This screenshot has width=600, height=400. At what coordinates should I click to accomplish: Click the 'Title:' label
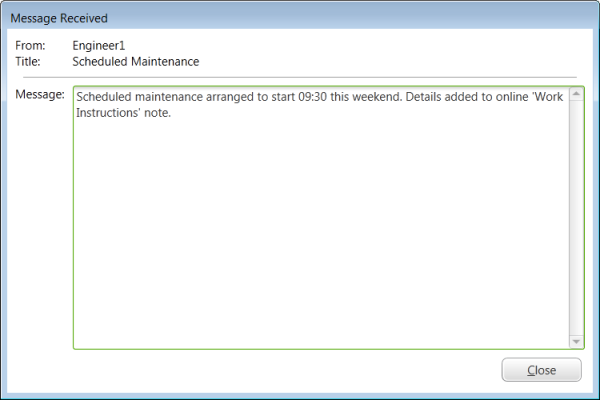tap(30, 61)
